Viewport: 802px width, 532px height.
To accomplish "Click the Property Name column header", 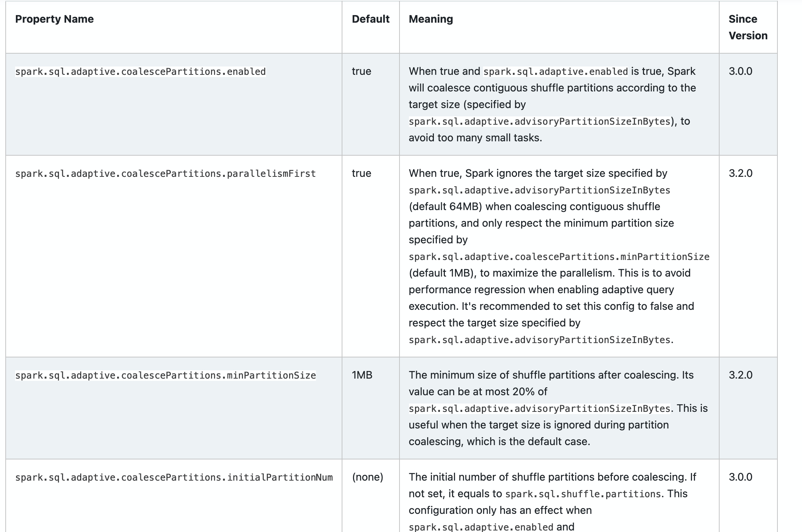I will tap(54, 19).
